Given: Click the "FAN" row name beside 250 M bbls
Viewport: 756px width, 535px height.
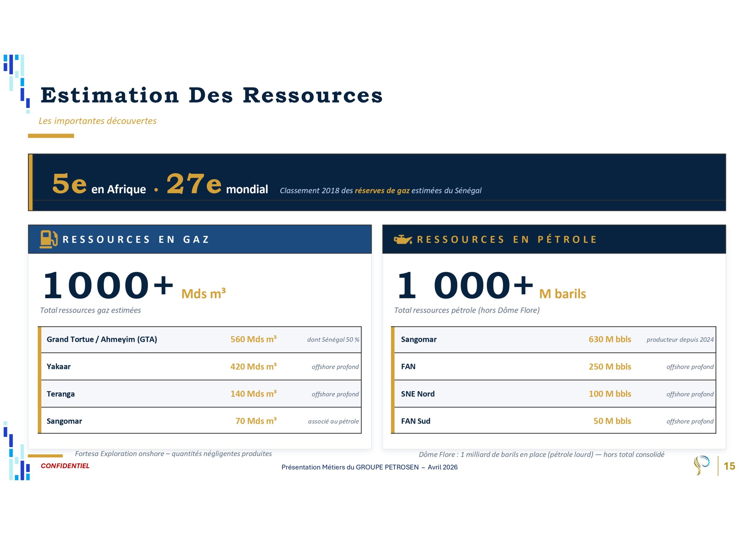Looking at the screenshot, I should 408,367.
